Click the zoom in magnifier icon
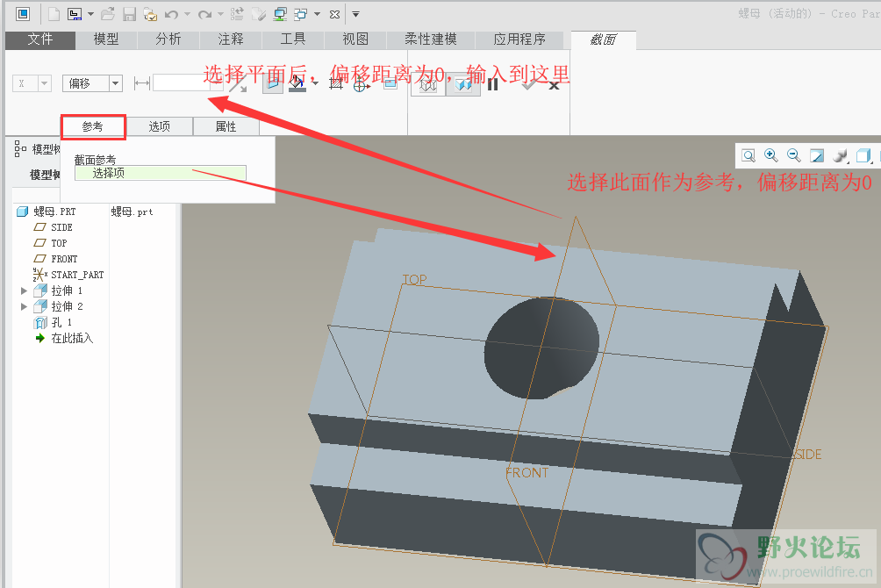Screen dimensions: 881x588 (x=770, y=155)
